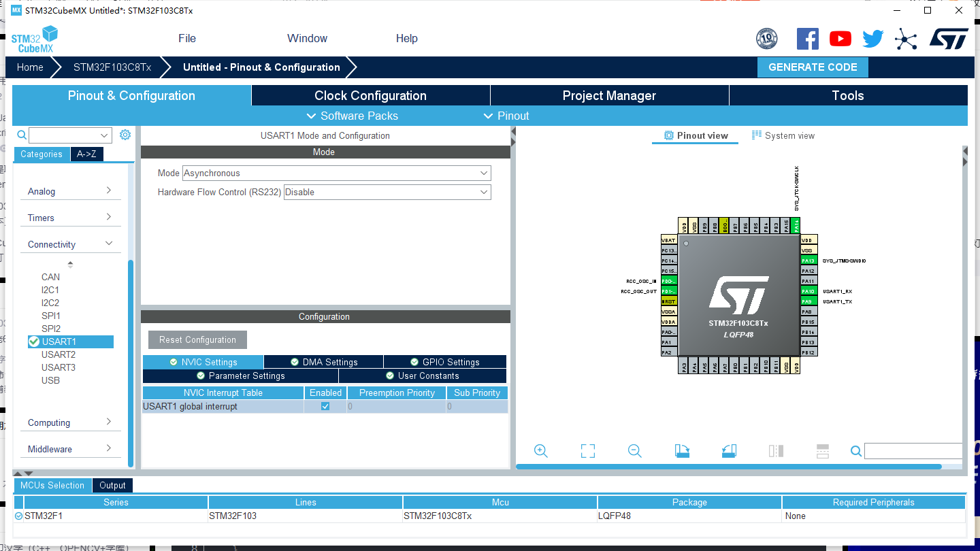Select pin PA12 on the chip

(x=808, y=271)
